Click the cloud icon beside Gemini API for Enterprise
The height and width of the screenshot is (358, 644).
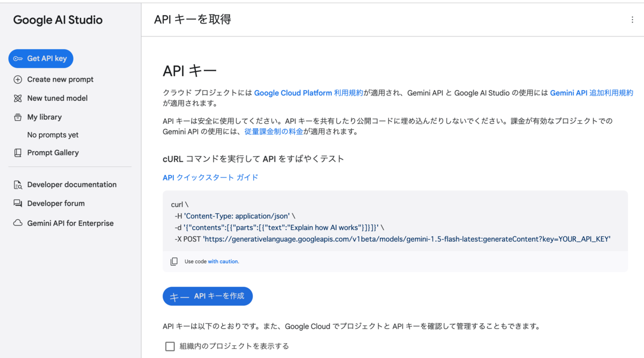coord(18,223)
